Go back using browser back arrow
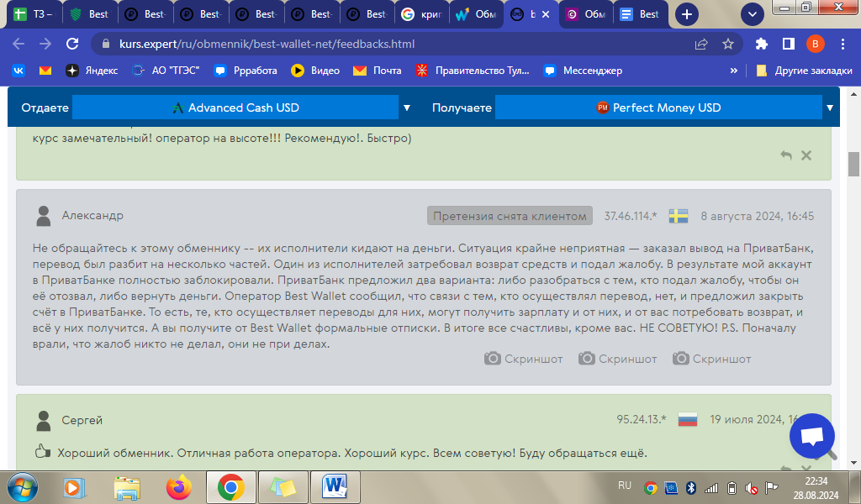 [x=18, y=44]
